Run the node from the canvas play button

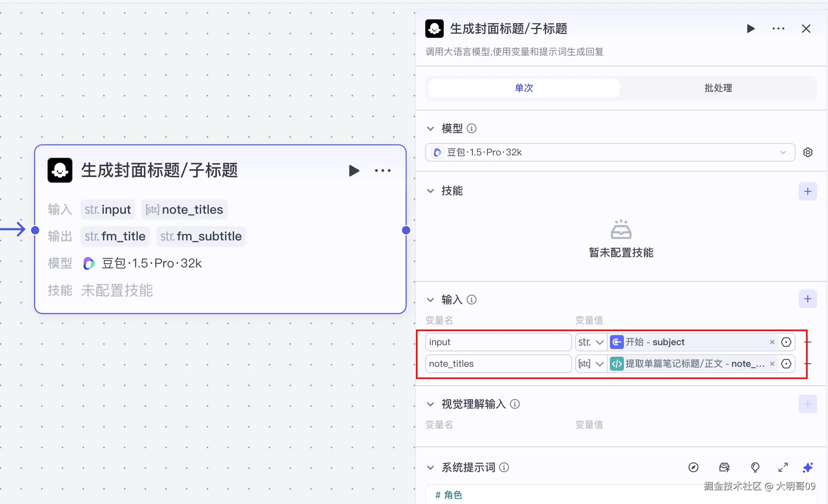coord(354,170)
